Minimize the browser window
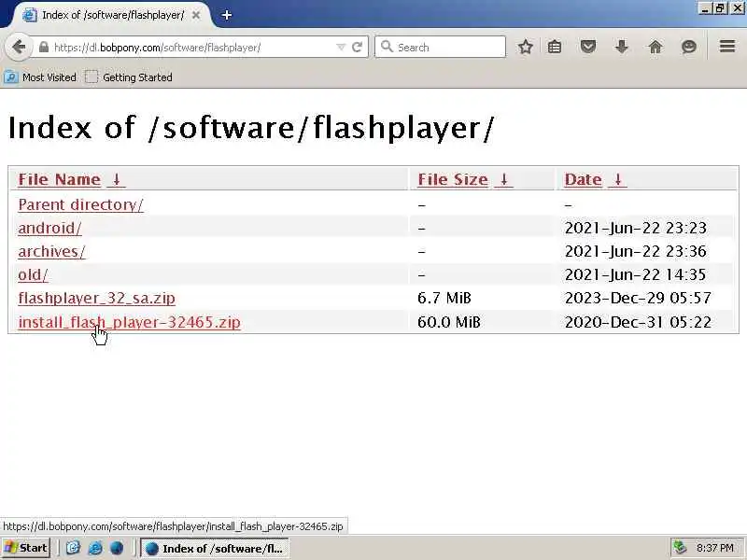This screenshot has width=747, height=560. coord(706,8)
